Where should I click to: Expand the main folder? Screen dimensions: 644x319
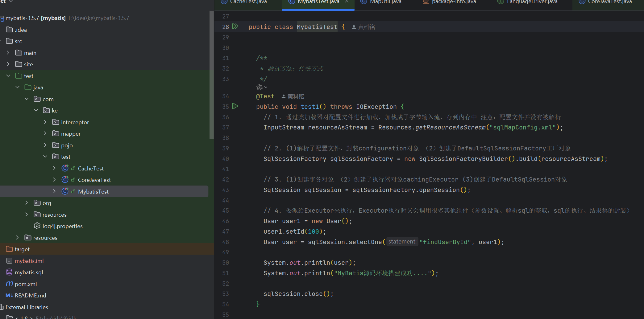pos(8,53)
